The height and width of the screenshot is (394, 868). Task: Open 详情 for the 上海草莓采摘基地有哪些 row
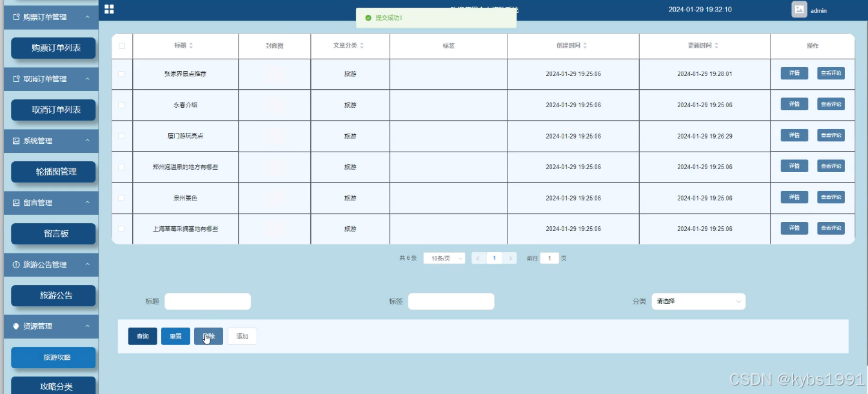point(794,228)
